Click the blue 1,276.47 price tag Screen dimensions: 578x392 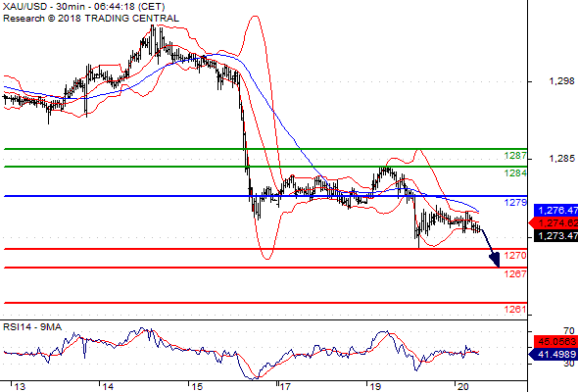coord(555,211)
